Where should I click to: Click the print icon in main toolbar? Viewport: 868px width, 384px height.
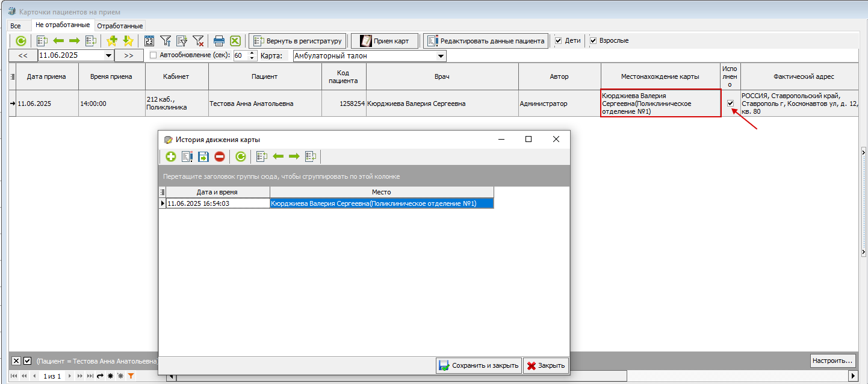click(x=219, y=41)
